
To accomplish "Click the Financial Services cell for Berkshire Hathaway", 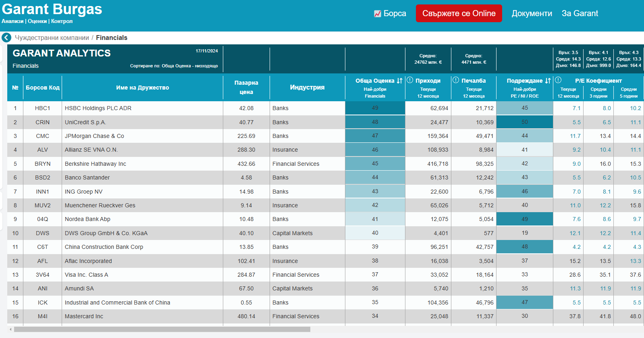I will pyautogui.click(x=296, y=164).
